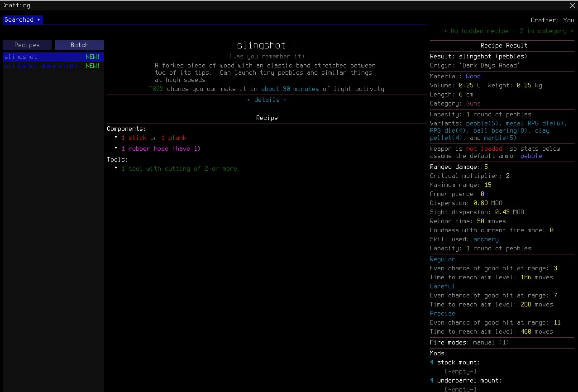Switch to the Recipes button
Viewport: 578px width, 392px height.
27,45
